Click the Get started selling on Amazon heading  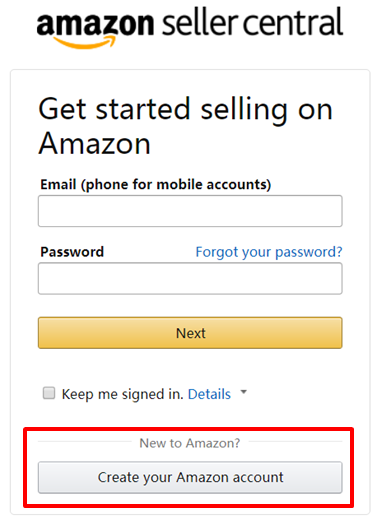[185, 126]
